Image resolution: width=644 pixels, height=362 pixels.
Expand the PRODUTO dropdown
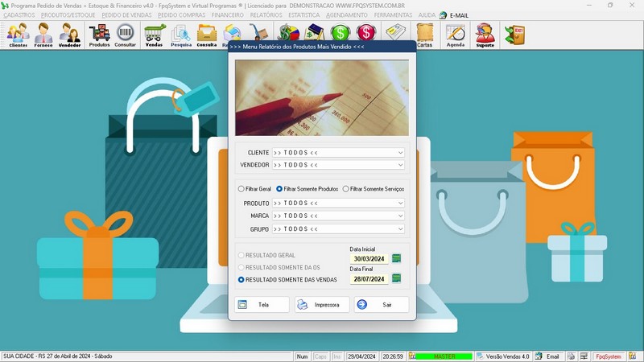click(x=400, y=204)
